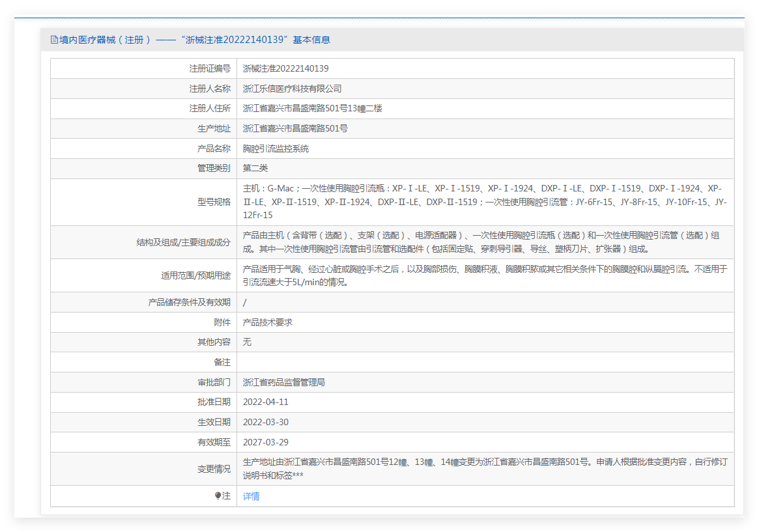Click the registrant name 浙江乐信医疗科技有限公司
The image size is (759, 532).
pos(292,89)
